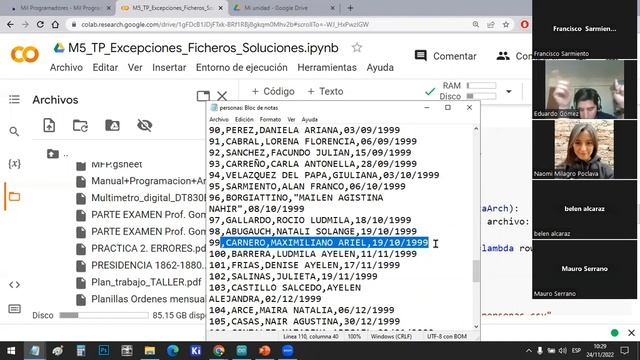Image resolution: width=640 pixels, height=360 pixels.
Task: Refresh the files list
Action: point(80,125)
